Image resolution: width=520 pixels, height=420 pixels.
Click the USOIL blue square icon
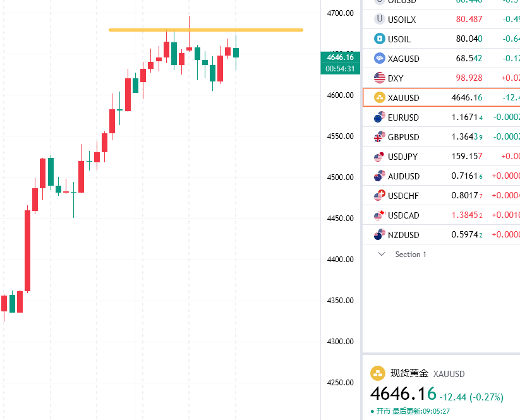[379, 39]
